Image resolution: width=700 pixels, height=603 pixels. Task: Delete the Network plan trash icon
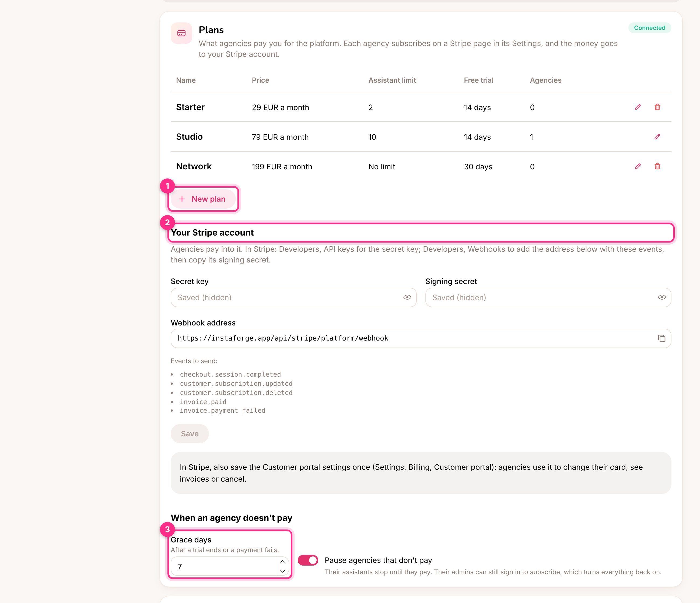click(657, 166)
